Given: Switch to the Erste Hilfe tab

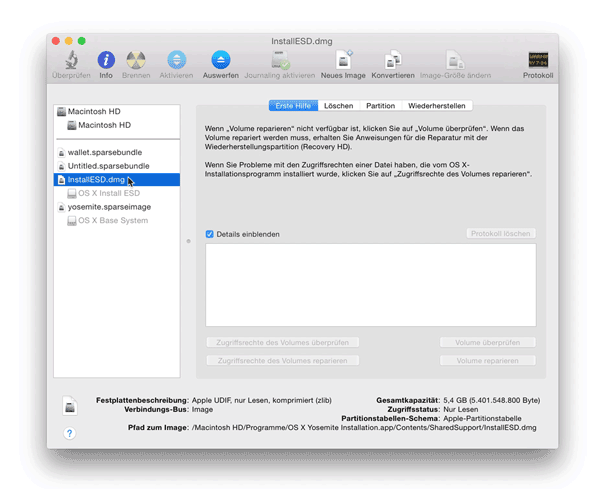Looking at the screenshot, I should 293,106.
